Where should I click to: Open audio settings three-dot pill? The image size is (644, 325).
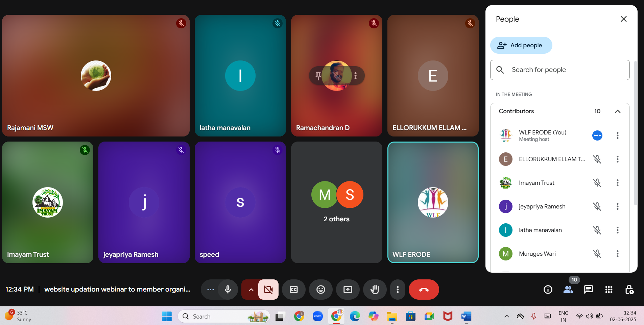[x=210, y=290]
